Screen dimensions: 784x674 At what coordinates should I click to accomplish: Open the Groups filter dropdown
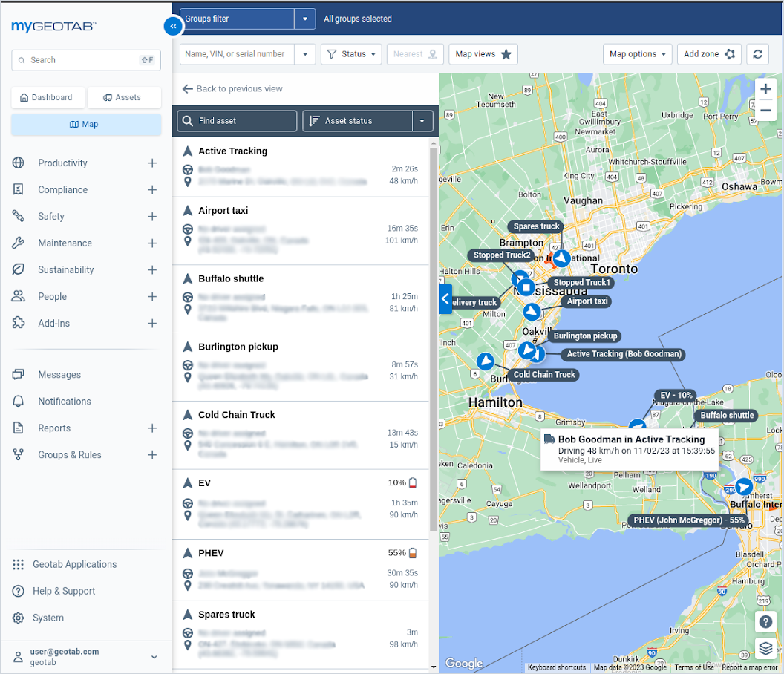pos(304,19)
